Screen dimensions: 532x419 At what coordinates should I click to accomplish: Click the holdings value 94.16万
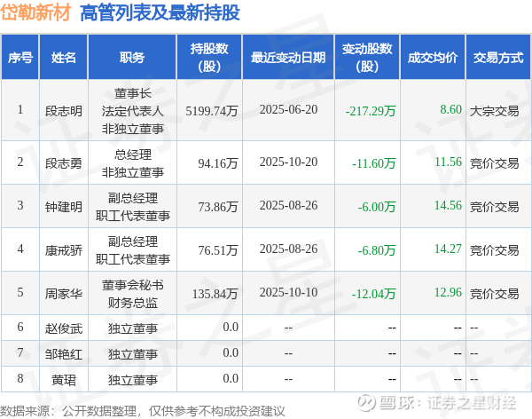[x=218, y=163]
